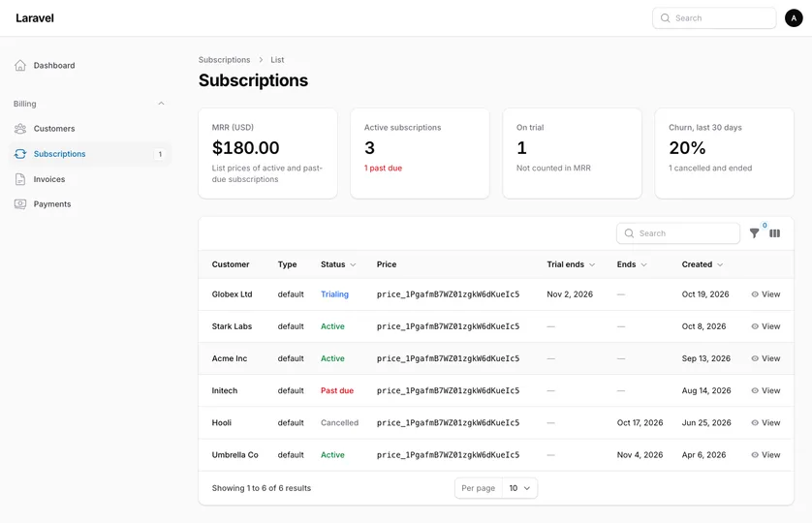Click the Customers people icon
This screenshot has width=812, height=523.
[x=20, y=129]
